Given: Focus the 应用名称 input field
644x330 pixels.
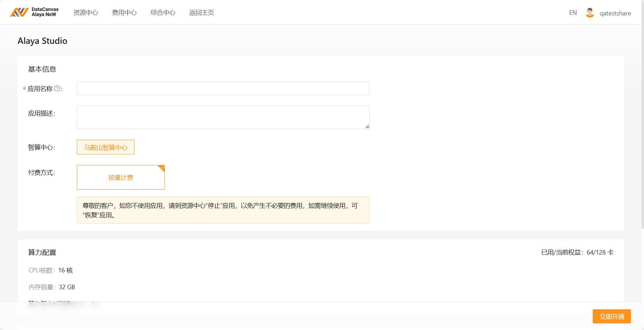Looking at the screenshot, I should [x=223, y=88].
